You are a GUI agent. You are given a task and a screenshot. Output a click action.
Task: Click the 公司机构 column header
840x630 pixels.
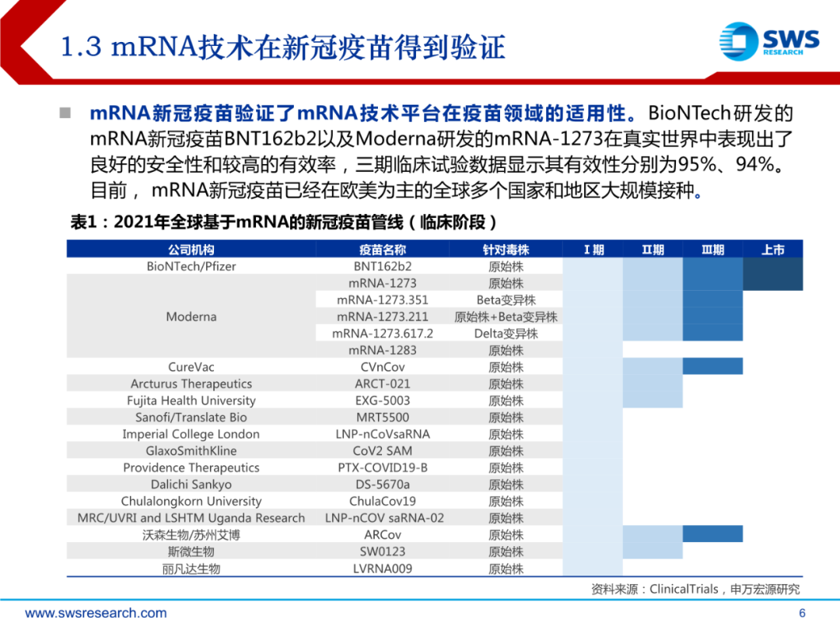coord(191,250)
